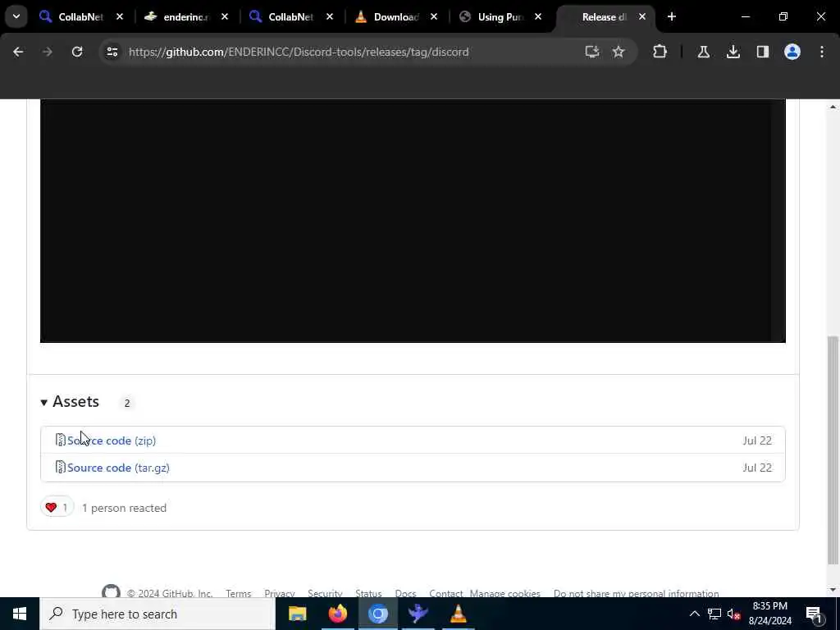Go forward with the forward arrow
This screenshot has height=630, width=840.
[x=47, y=52]
